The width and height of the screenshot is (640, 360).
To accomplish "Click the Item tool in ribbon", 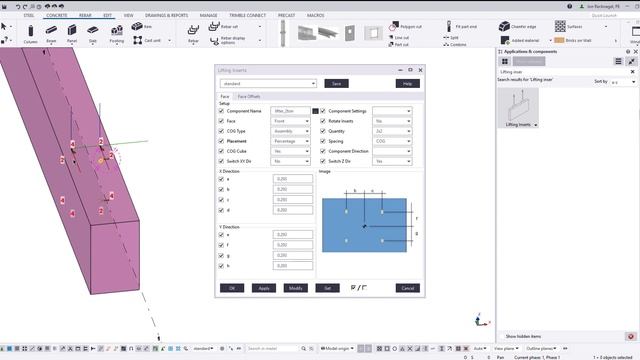I will tap(142, 26).
